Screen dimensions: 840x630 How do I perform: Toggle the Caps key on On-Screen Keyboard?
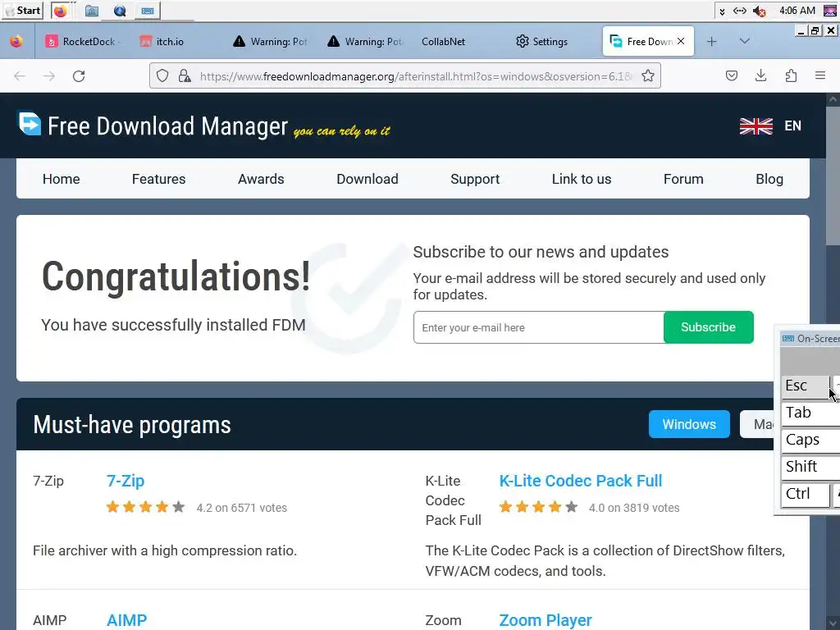810,441
